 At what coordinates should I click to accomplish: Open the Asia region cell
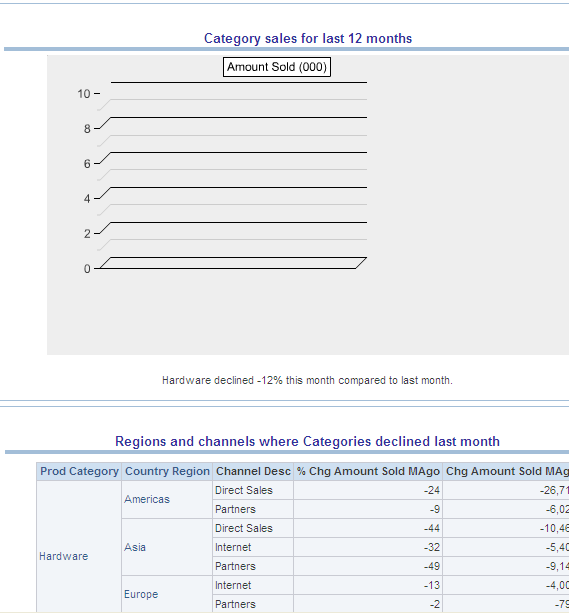pyautogui.click(x=135, y=547)
